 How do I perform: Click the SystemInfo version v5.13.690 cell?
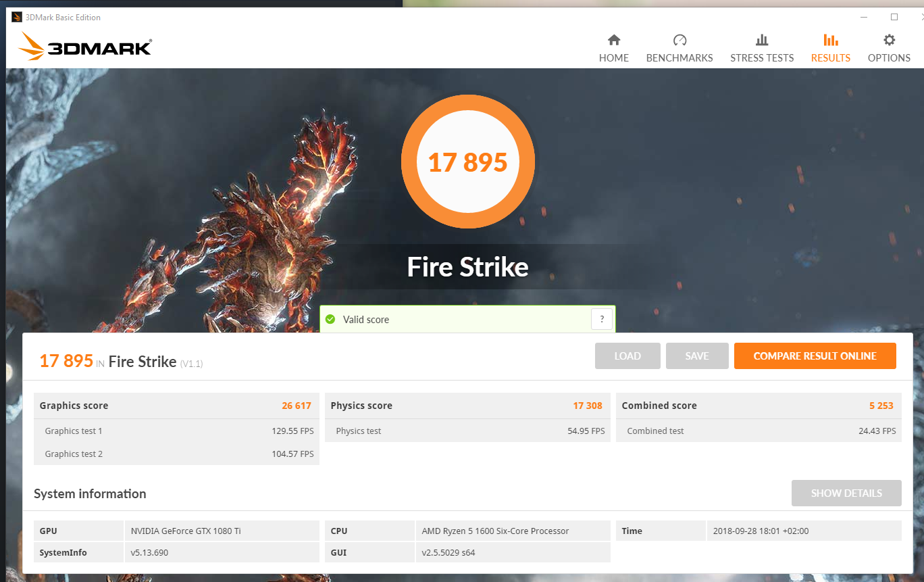pyautogui.click(x=222, y=552)
